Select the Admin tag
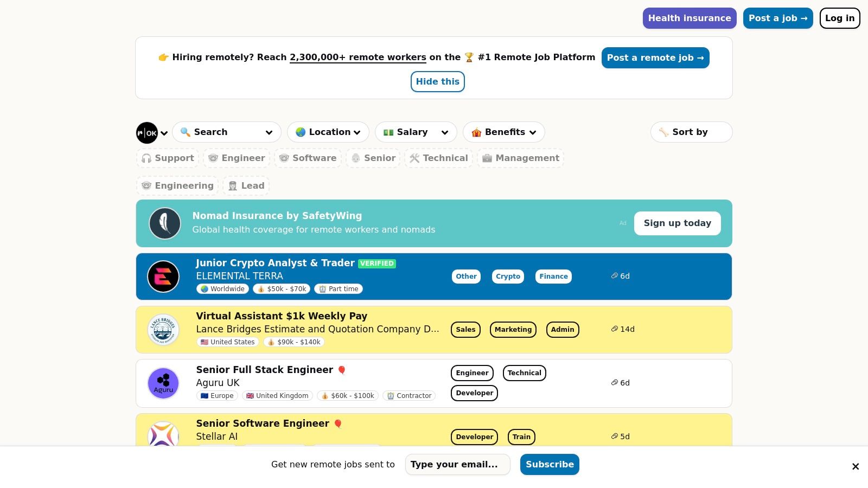 click(x=563, y=330)
